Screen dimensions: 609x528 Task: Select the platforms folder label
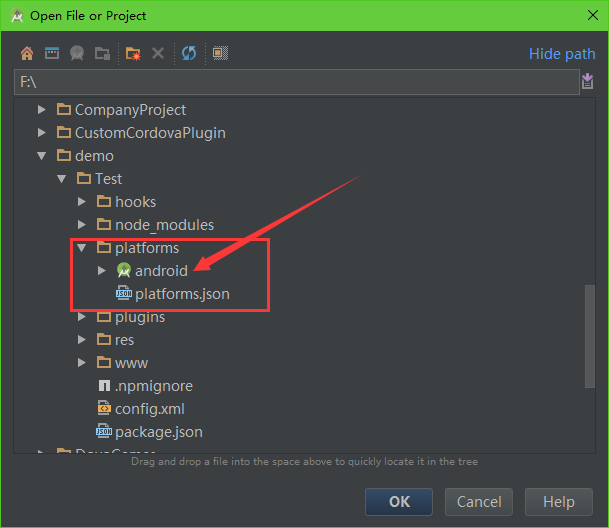(147, 248)
